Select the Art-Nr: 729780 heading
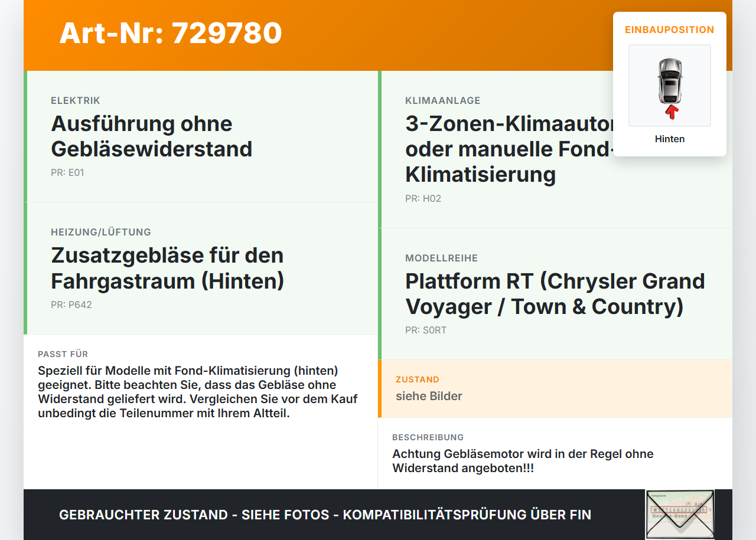Viewport: 756px width, 540px height. 171,33
